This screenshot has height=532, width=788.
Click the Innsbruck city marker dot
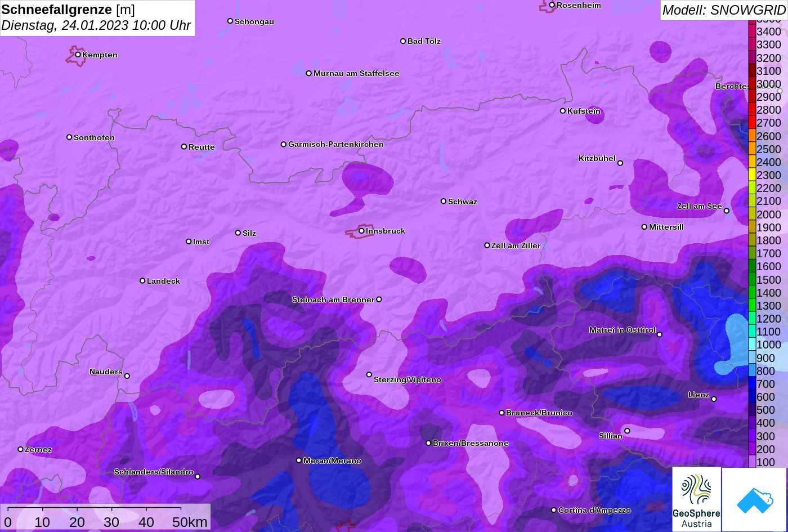tap(361, 231)
